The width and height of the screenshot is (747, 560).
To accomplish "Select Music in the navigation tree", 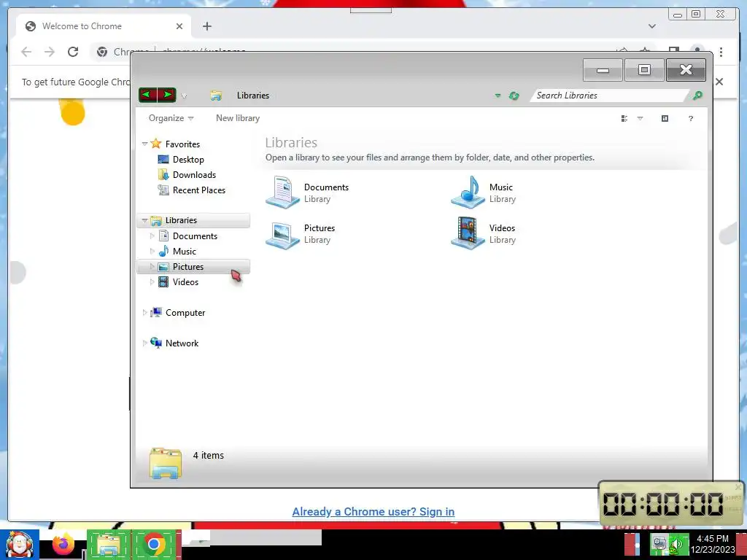I will [x=185, y=251].
